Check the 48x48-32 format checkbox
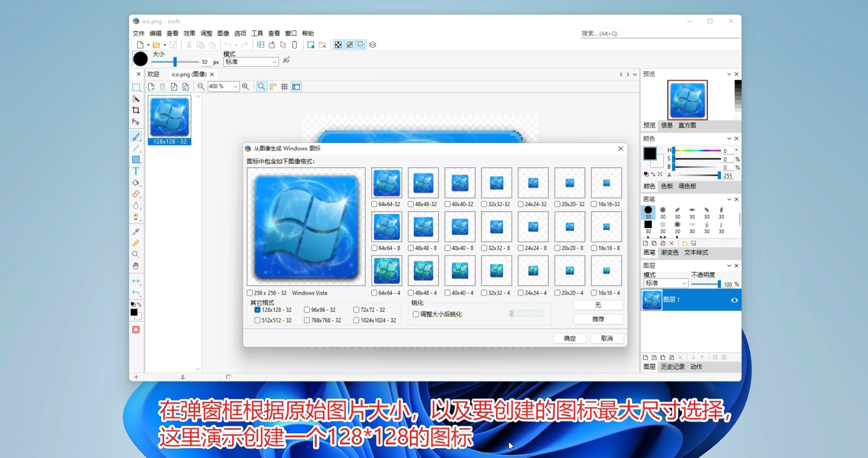The width and height of the screenshot is (868, 458). coord(411,204)
